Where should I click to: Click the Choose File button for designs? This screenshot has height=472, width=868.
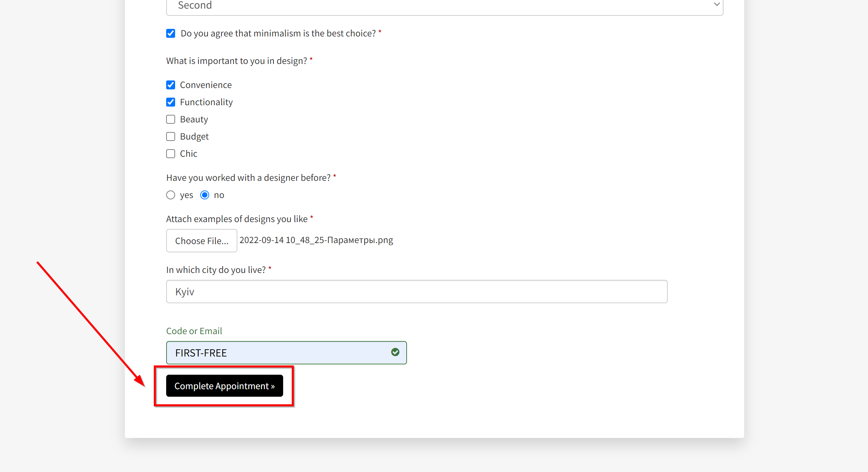(x=202, y=240)
